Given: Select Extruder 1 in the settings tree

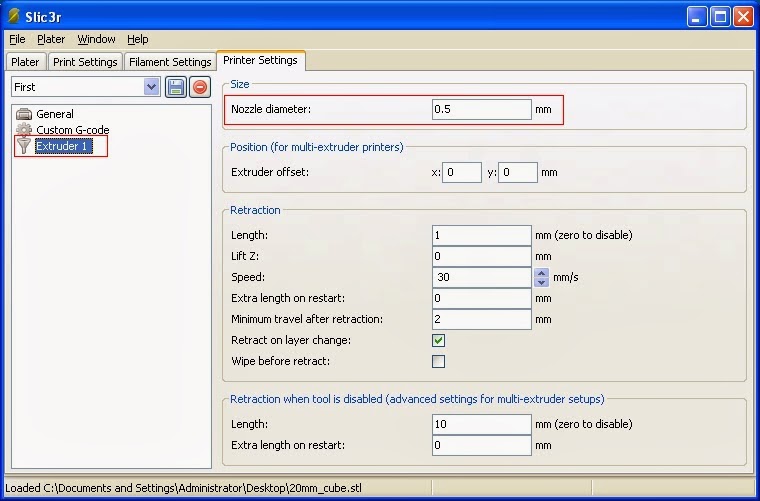Looking at the screenshot, I should pyautogui.click(x=63, y=146).
